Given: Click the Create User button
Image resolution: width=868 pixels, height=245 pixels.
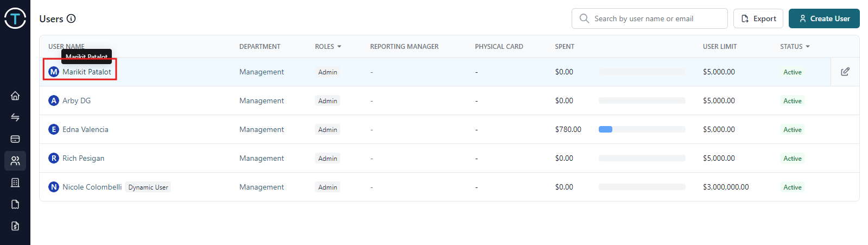Looking at the screenshot, I should point(823,18).
